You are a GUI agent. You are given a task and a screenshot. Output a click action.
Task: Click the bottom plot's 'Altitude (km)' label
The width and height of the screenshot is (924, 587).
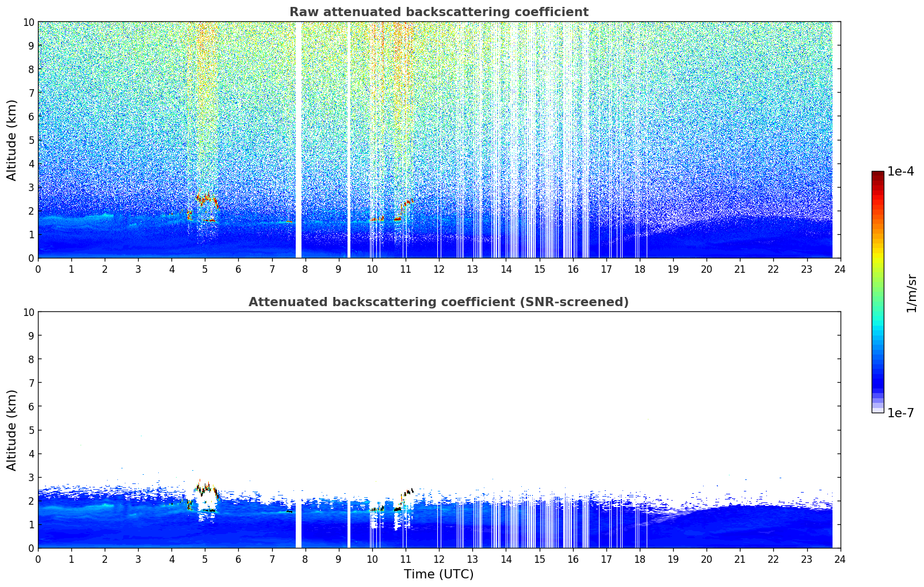[12, 430]
